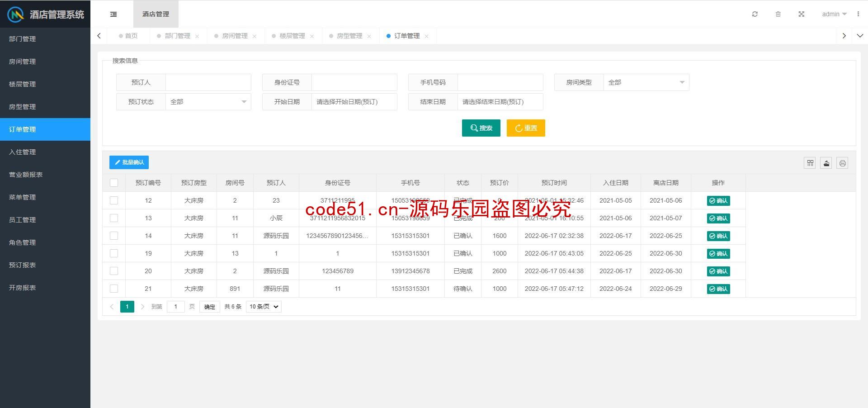Open 员工管理 in the sidebar

point(45,220)
